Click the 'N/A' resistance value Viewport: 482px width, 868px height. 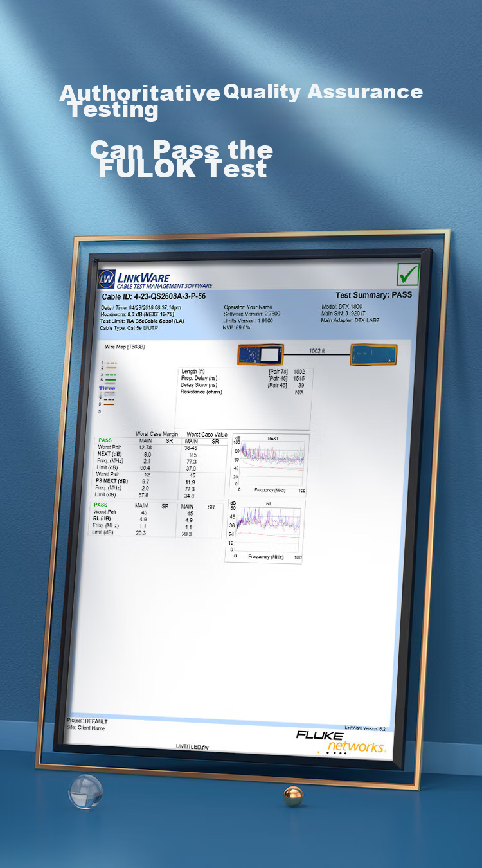click(x=299, y=392)
